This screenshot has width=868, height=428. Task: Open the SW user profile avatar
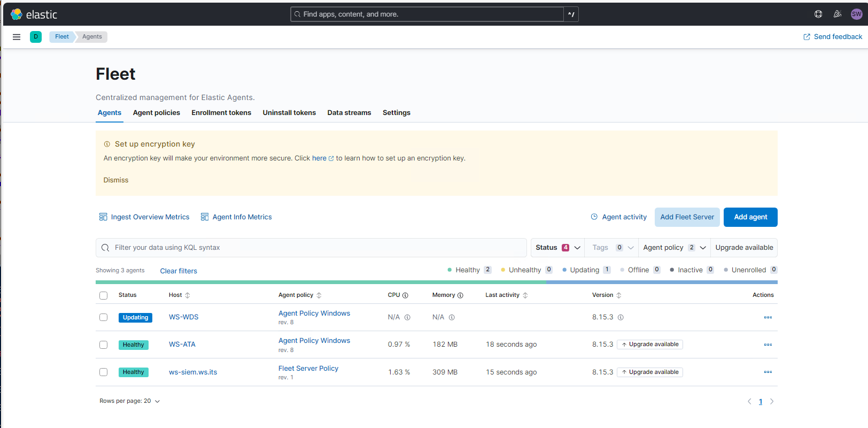[857, 14]
